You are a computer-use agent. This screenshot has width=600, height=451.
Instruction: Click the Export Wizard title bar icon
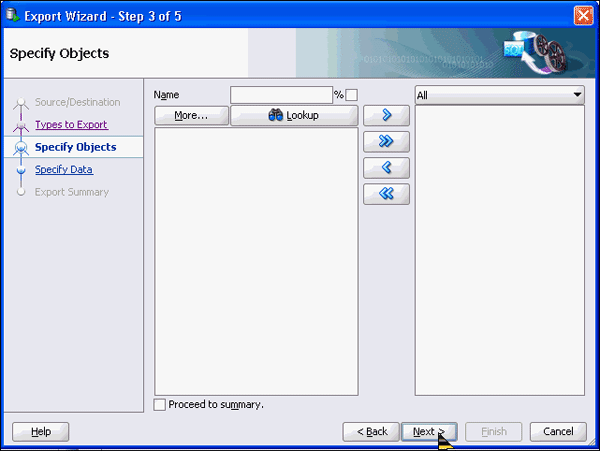click(x=13, y=15)
